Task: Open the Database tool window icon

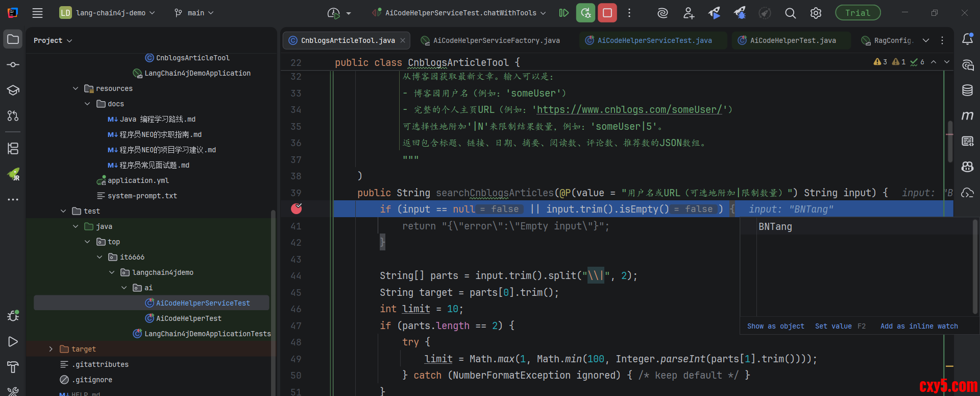Action: (x=967, y=90)
